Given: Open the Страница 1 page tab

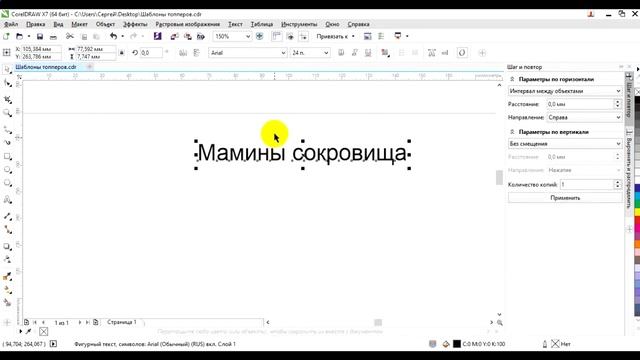Looking at the screenshot, I should 122,322.
